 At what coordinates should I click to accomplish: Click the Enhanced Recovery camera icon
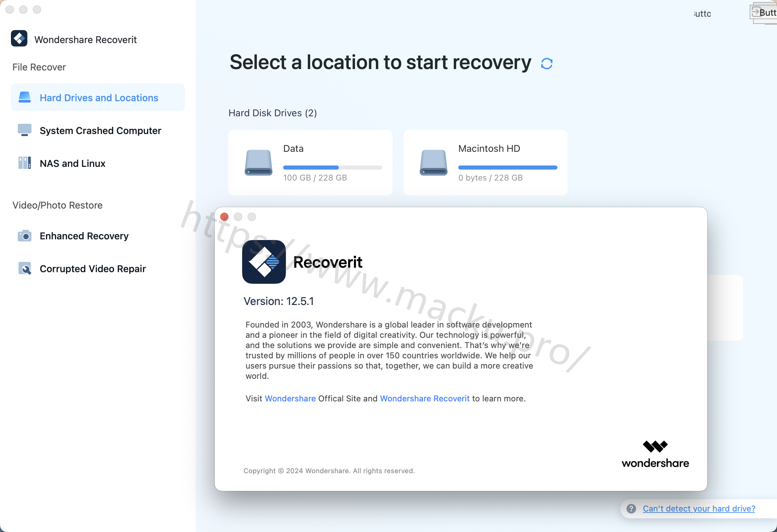coord(25,236)
